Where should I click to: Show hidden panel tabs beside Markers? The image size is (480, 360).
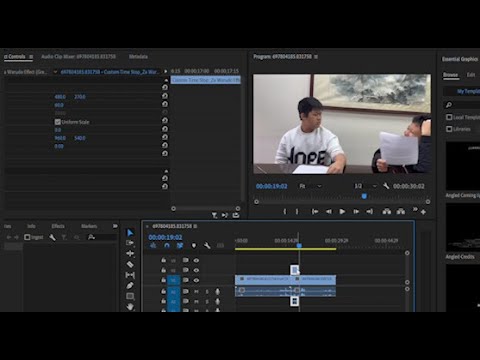115,226
